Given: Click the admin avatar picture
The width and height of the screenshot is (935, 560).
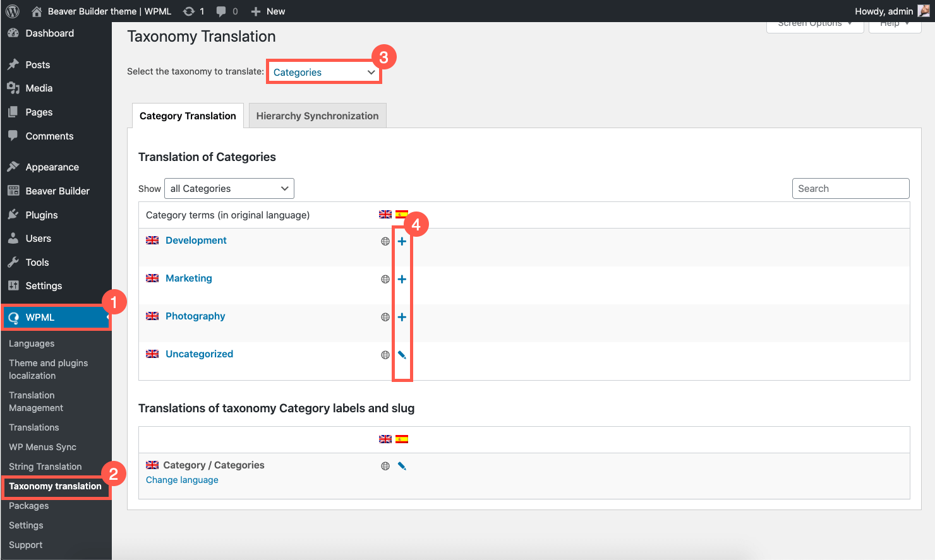Looking at the screenshot, I should (x=924, y=11).
